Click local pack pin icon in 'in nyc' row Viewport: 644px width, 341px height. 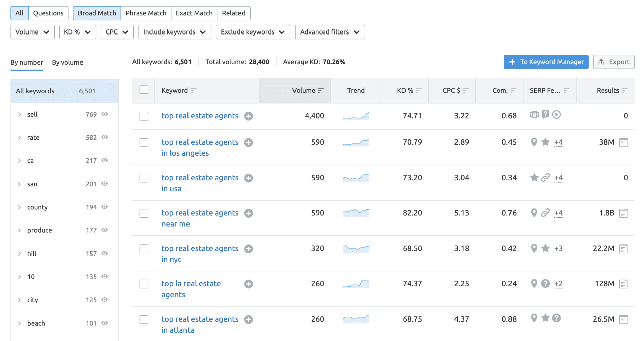534,248
